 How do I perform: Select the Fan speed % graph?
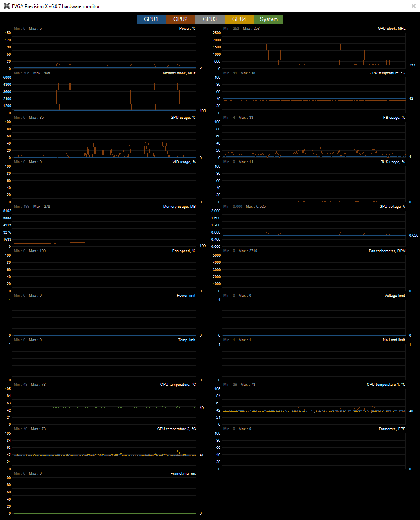pos(104,273)
